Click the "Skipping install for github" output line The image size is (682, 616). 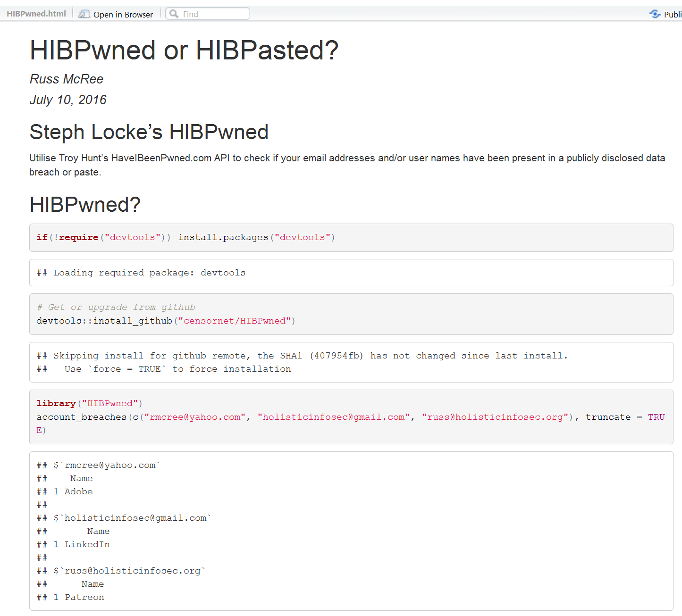pyautogui.click(x=302, y=356)
